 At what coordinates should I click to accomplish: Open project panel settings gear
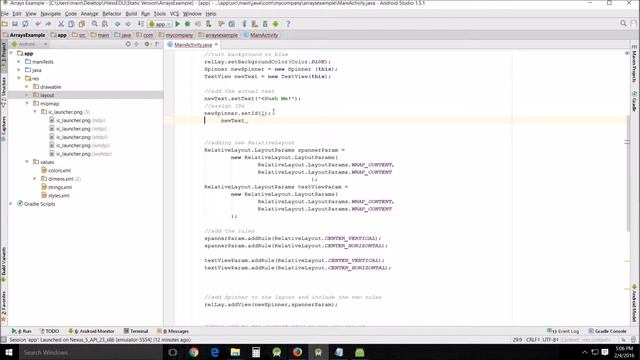pos(147,44)
